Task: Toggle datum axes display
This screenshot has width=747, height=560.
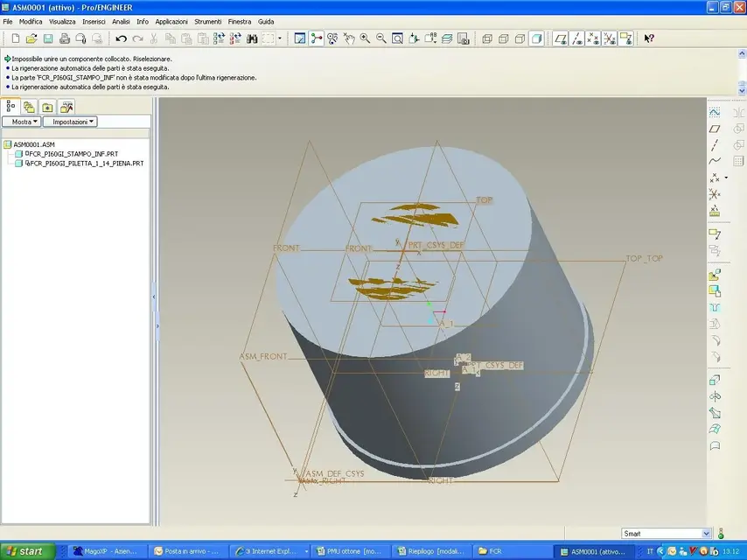Action: pos(577,38)
